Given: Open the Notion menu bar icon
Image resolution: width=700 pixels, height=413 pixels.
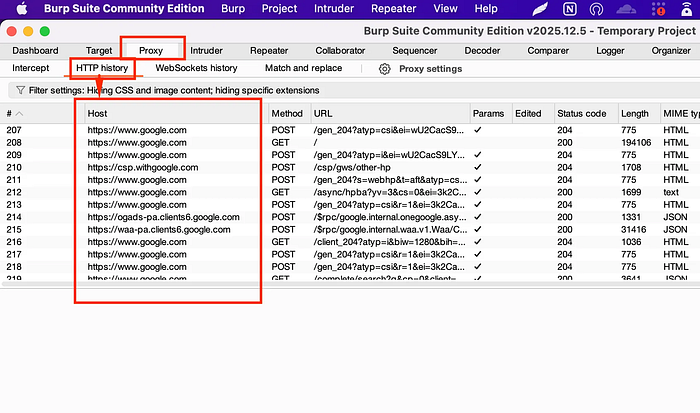Looking at the screenshot, I should coord(570,9).
